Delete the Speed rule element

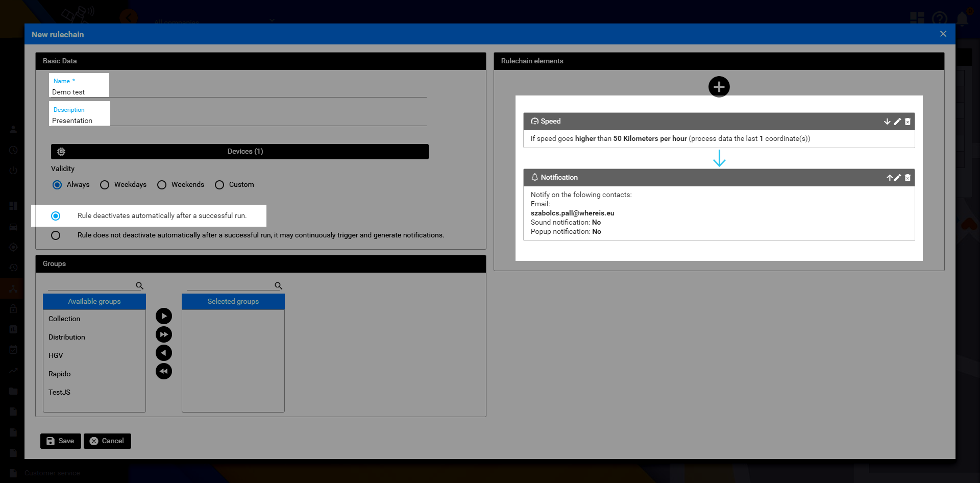(908, 122)
